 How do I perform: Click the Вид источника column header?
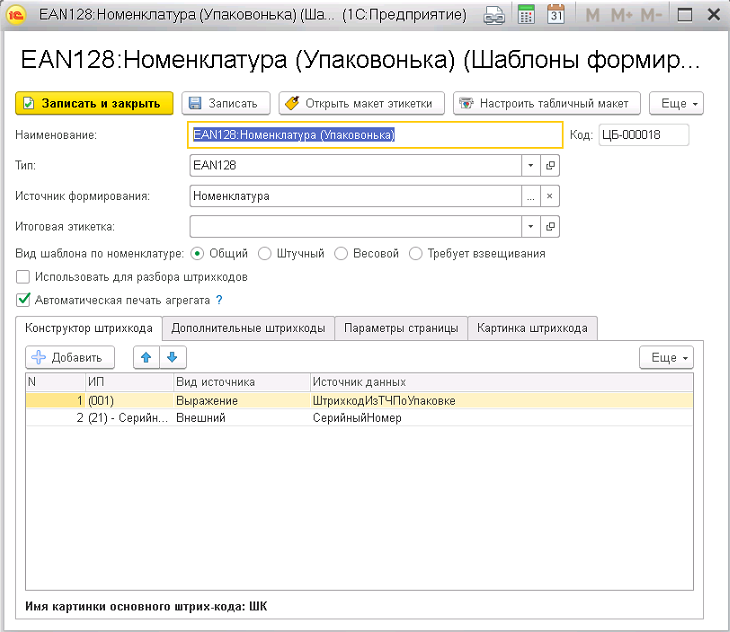click(242, 382)
